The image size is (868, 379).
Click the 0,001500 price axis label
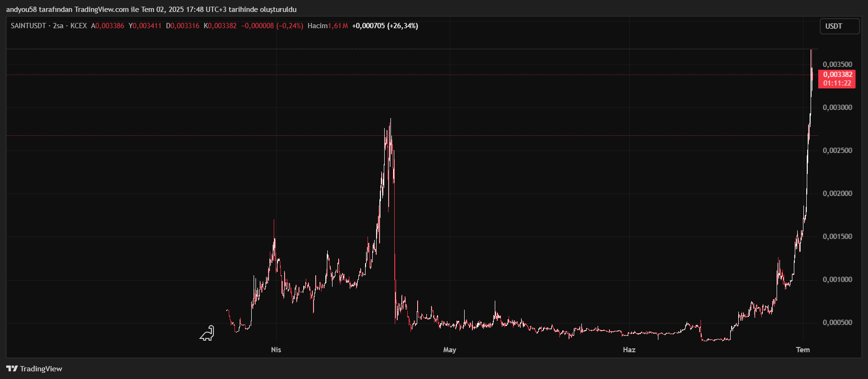(x=837, y=237)
